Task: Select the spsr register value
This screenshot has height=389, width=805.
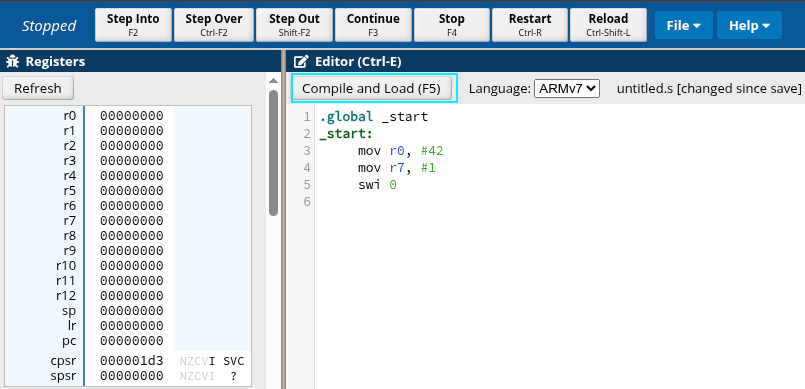Action: click(131, 376)
